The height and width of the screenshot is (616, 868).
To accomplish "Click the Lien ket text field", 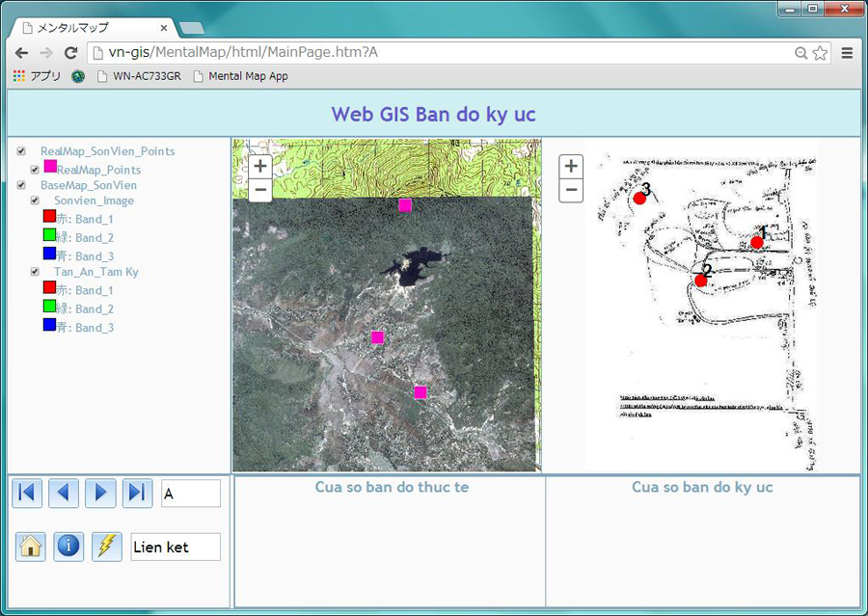I will coord(176,547).
